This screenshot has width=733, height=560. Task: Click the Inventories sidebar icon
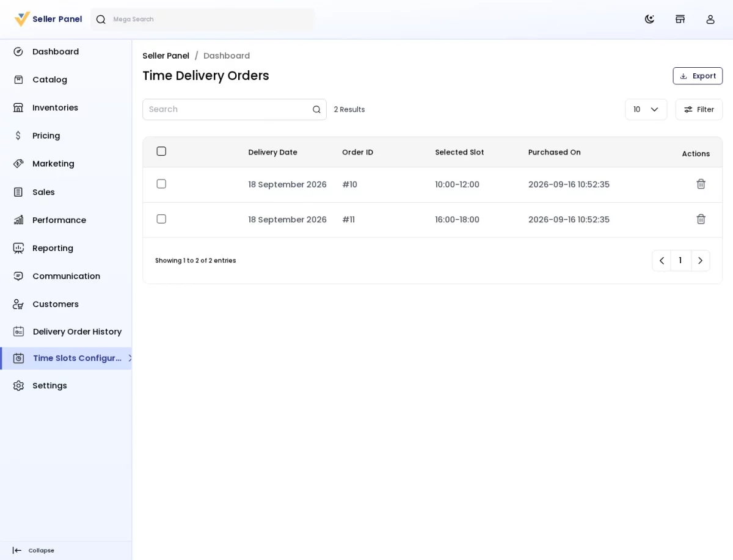tap(18, 108)
